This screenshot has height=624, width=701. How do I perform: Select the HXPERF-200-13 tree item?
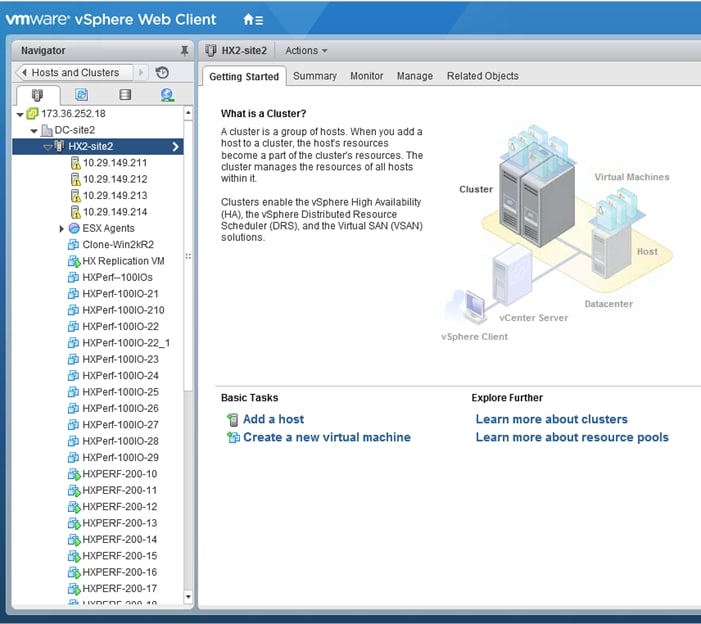point(119,523)
